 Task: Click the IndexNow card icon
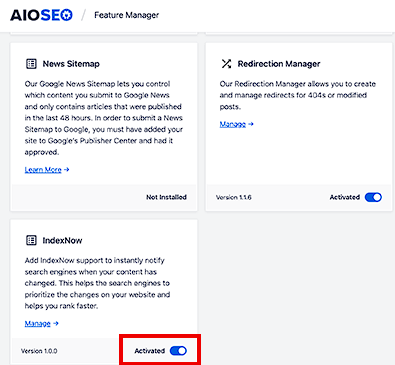[x=31, y=240]
